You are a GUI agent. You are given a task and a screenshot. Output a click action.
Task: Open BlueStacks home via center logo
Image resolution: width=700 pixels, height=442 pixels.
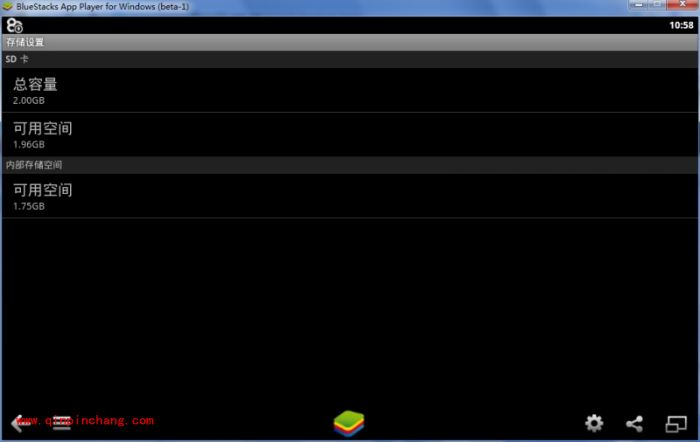point(349,423)
